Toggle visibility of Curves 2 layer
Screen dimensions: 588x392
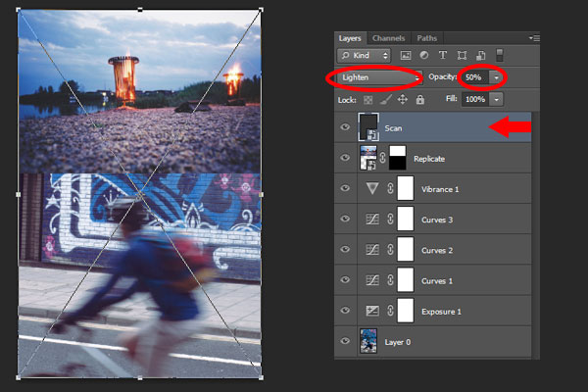345,250
